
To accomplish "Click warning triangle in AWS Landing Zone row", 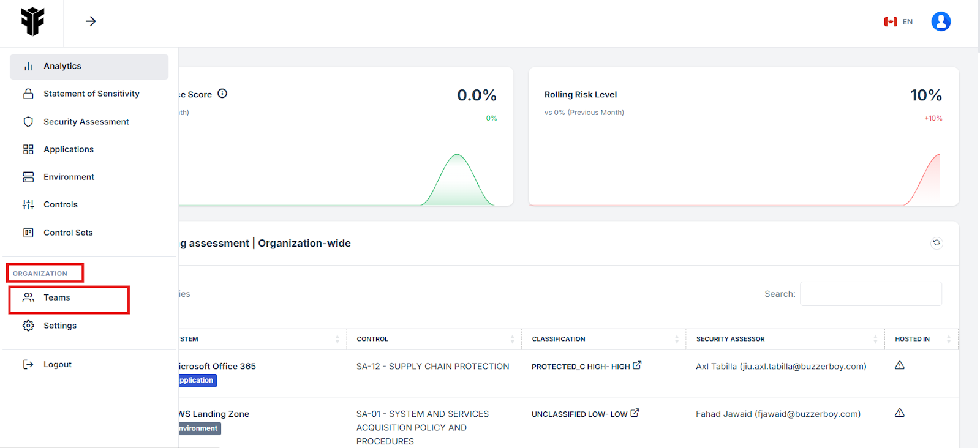I will coord(899,413).
